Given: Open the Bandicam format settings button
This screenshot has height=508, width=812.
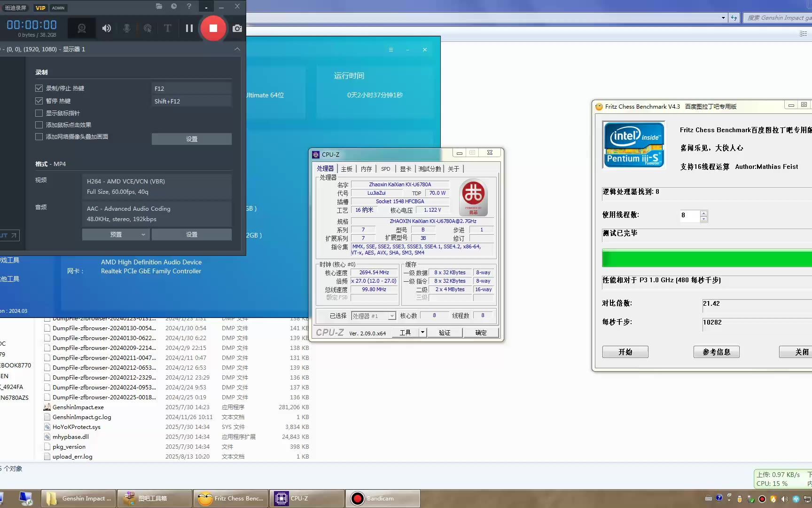Looking at the screenshot, I should coord(192,234).
